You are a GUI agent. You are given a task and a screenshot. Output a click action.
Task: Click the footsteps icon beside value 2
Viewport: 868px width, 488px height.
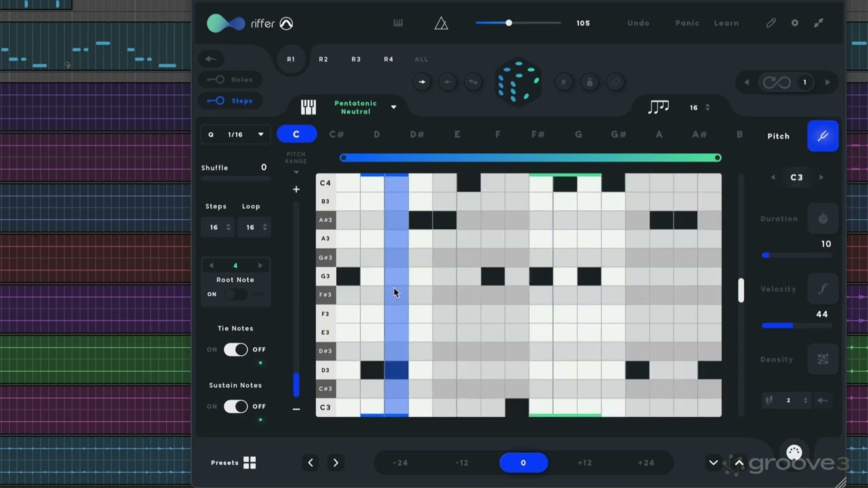(x=769, y=401)
